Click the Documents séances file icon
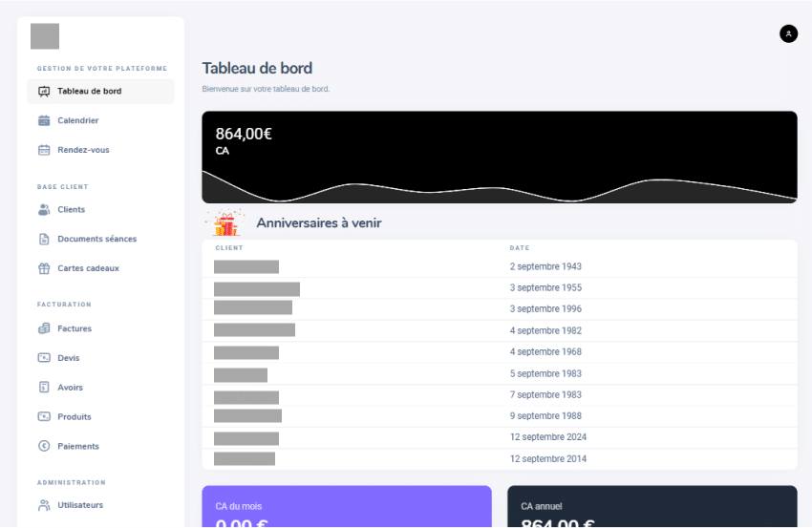This screenshot has height=528, width=812. (44, 239)
